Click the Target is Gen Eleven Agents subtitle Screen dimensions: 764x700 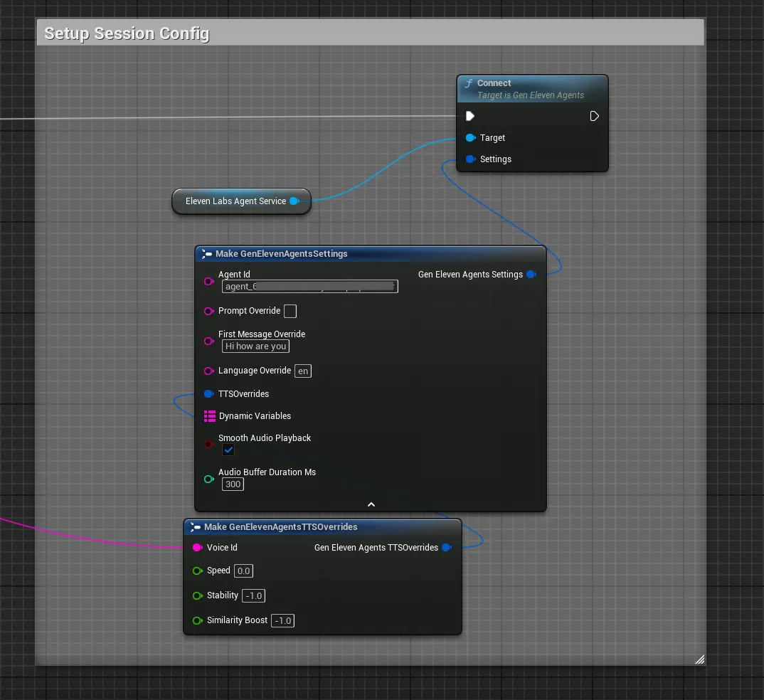pos(530,95)
